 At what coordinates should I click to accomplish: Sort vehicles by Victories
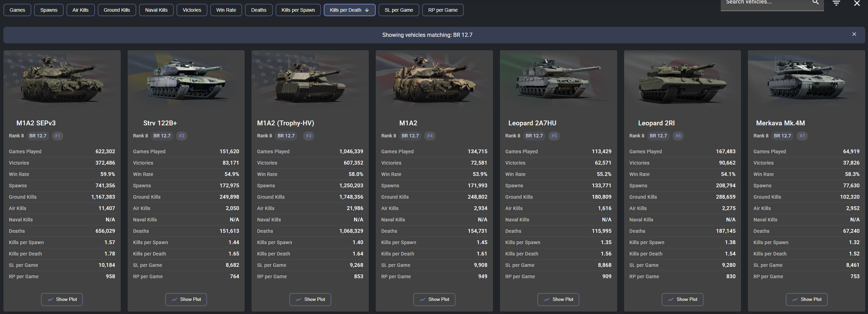[192, 10]
